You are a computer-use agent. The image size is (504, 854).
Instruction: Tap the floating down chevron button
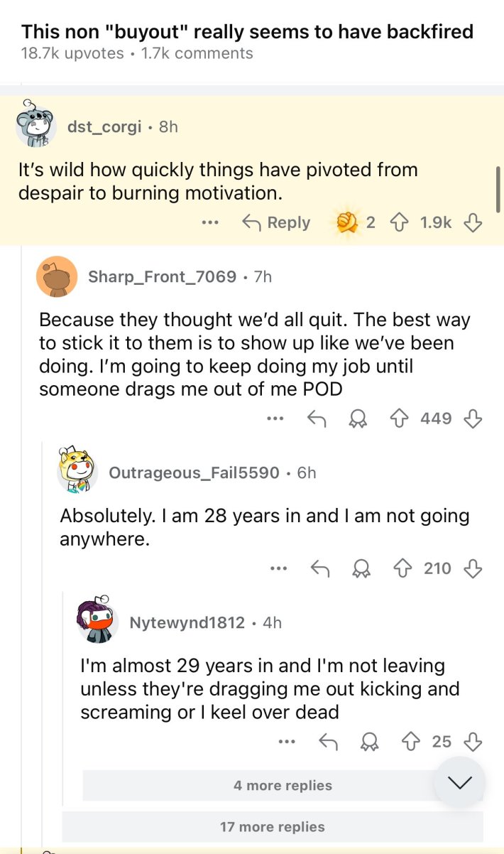(459, 782)
